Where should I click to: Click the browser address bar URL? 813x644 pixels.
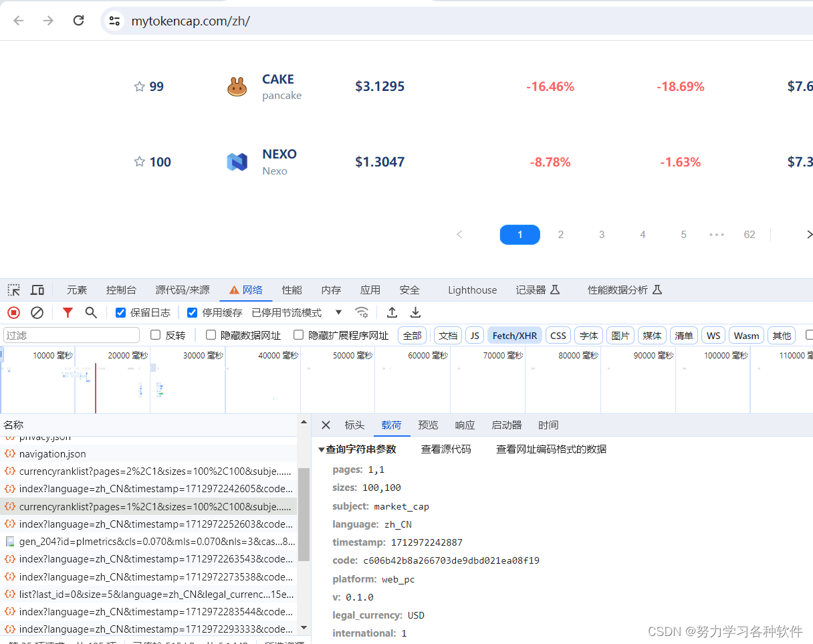[x=191, y=21]
